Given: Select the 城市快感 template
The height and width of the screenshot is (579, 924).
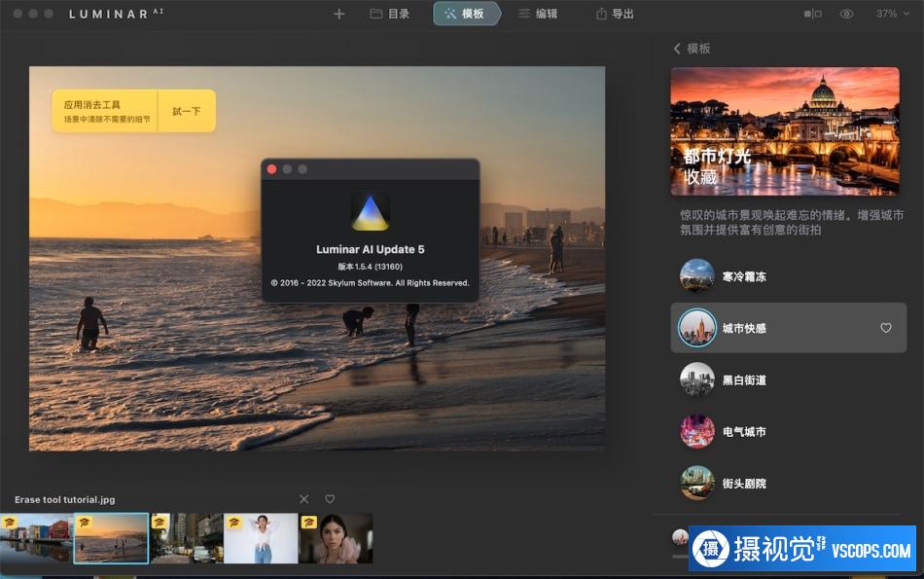Looking at the screenshot, I should click(x=789, y=328).
